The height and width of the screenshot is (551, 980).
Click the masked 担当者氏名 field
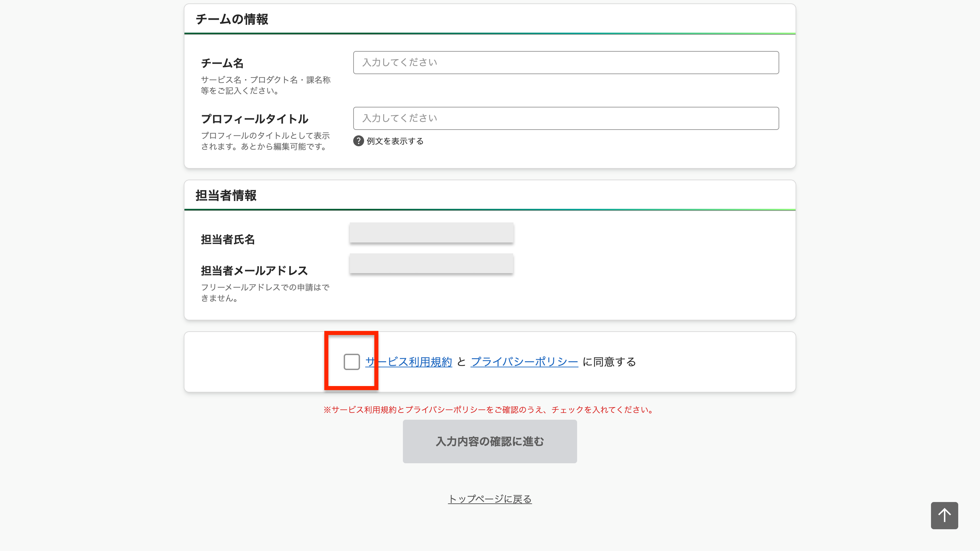pos(431,232)
